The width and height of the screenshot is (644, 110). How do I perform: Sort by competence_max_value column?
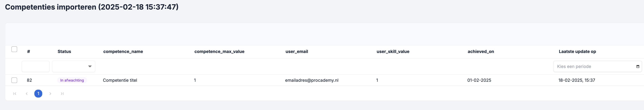(219, 51)
